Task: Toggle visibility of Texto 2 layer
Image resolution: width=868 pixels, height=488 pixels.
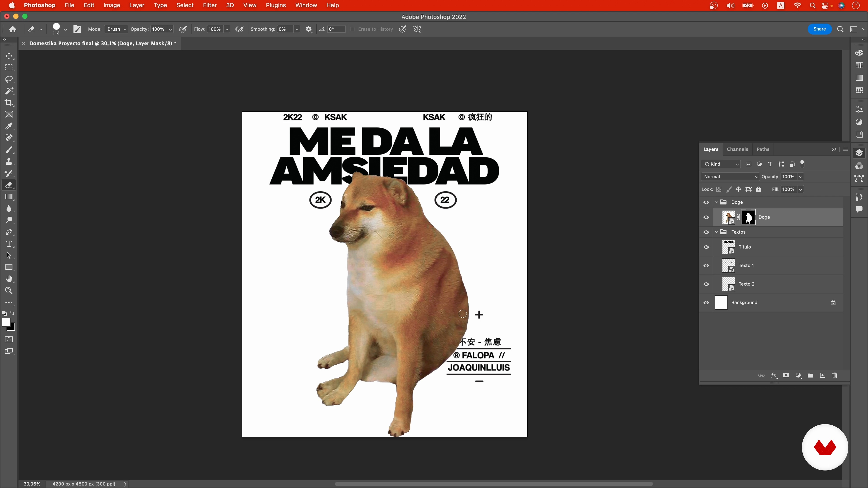Action: coord(706,284)
